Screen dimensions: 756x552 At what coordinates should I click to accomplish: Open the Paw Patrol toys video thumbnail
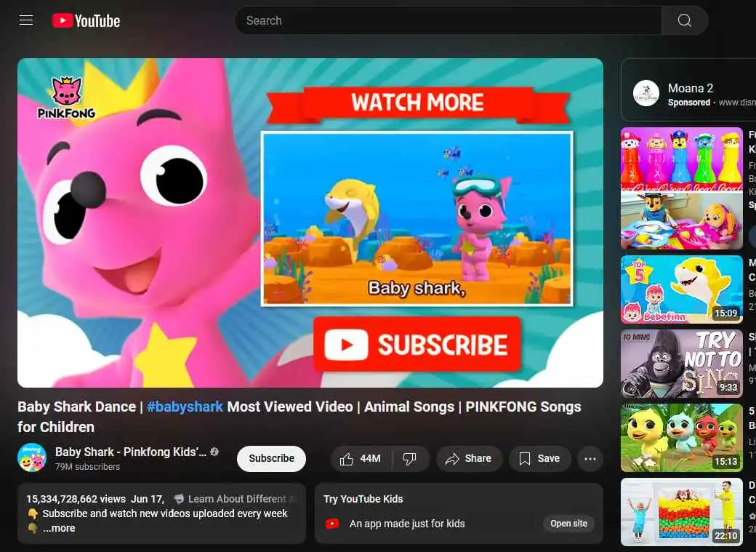click(x=681, y=188)
